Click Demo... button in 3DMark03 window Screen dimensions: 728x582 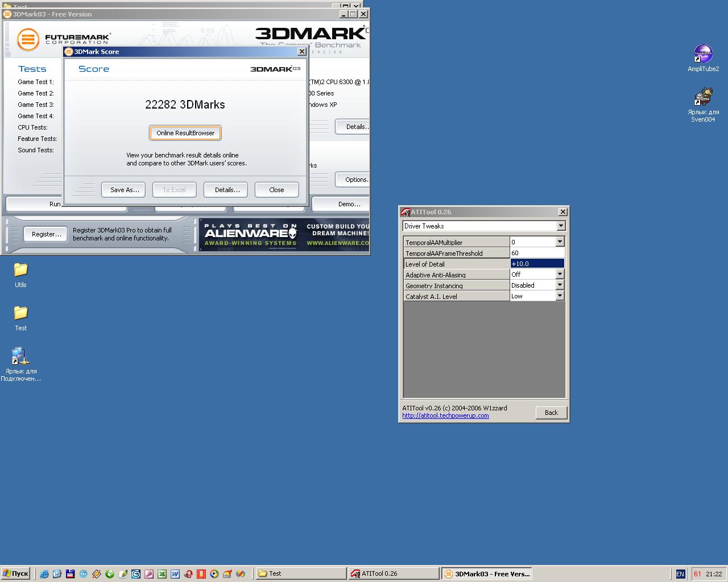(341, 204)
